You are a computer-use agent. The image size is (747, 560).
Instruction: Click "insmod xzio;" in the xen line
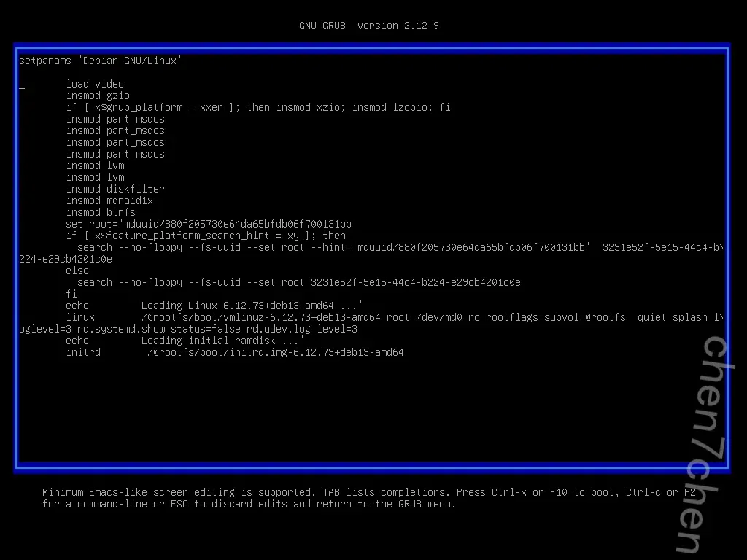click(x=311, y=108)
